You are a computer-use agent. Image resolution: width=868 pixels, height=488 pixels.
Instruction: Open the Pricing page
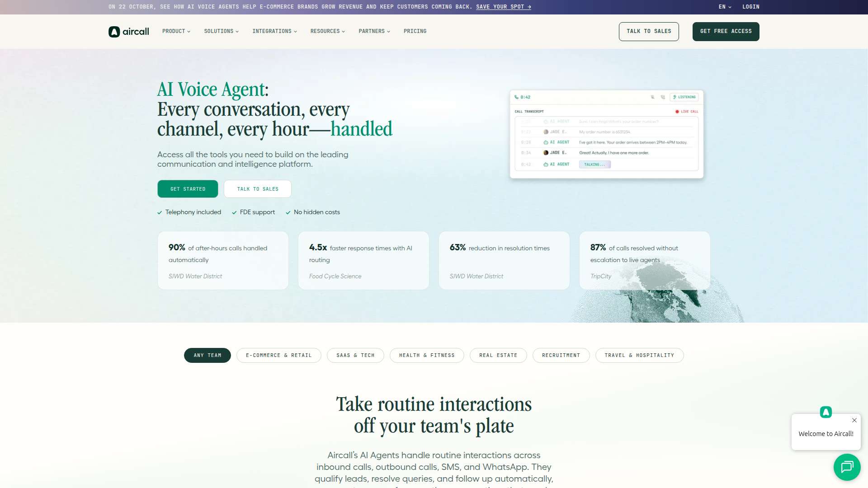415,31
